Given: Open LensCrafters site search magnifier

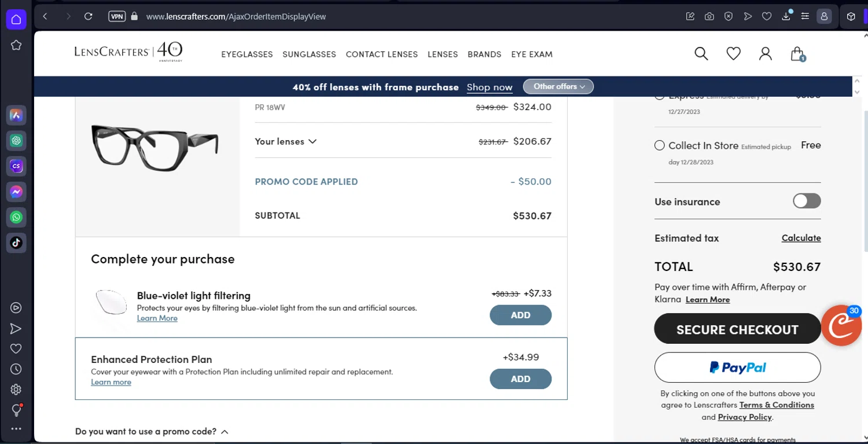Looking at the screenshot, I should pos(701,54).
